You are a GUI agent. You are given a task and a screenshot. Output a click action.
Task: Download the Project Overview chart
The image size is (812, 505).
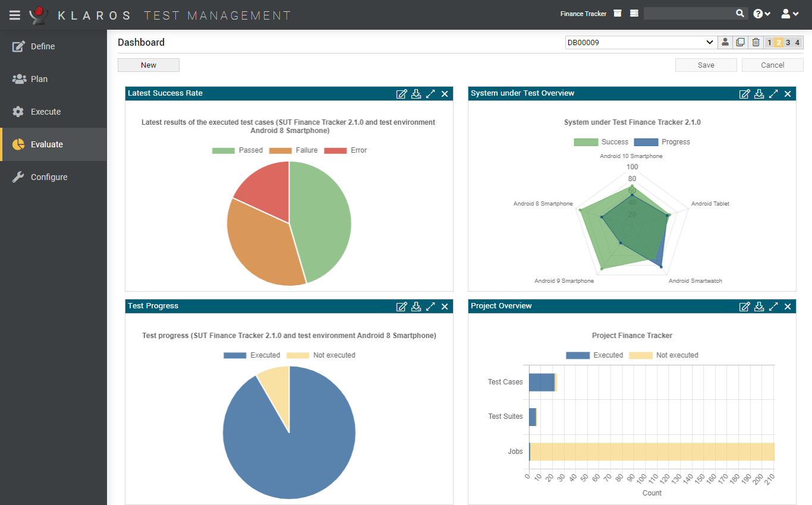[759, 306]
